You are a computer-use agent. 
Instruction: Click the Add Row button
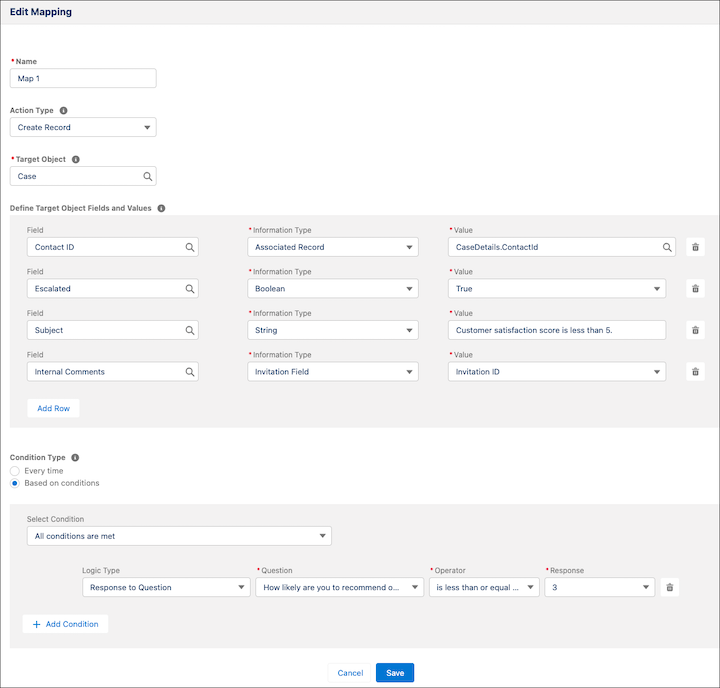pyautogui.click(x=53, y=408)
